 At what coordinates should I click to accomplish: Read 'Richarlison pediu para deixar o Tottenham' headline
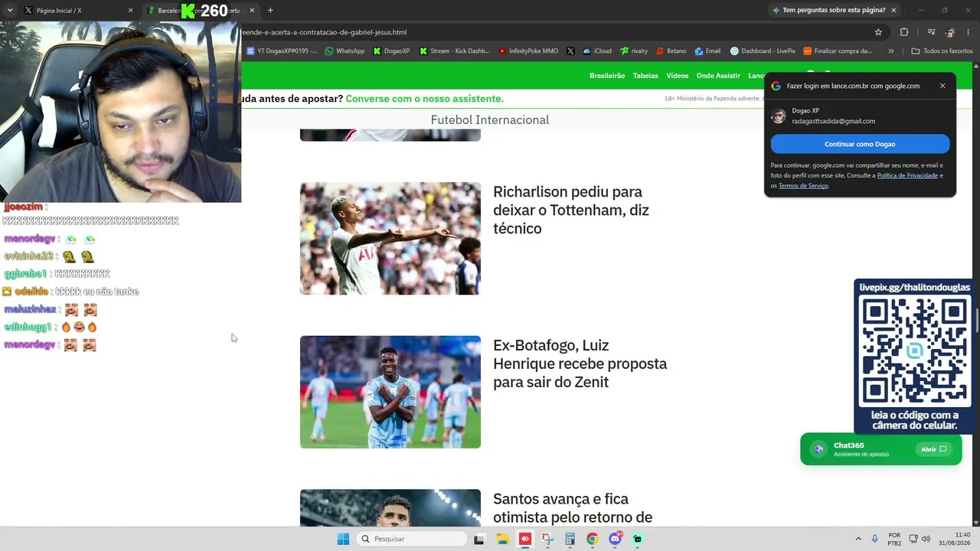pyautogui.click(x=571, y=210)
